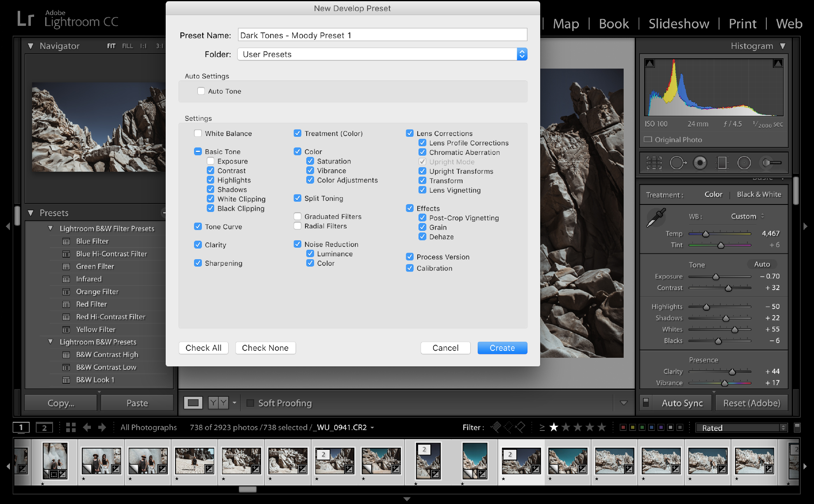This screenshot has width=814, height=504.
Task: Enable the Auto Tone checkbox
Action: click(201, 91)
